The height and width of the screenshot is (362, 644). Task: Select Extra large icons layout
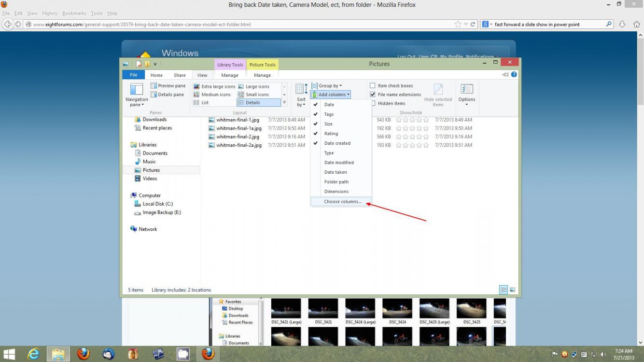[x=214, y=86]
